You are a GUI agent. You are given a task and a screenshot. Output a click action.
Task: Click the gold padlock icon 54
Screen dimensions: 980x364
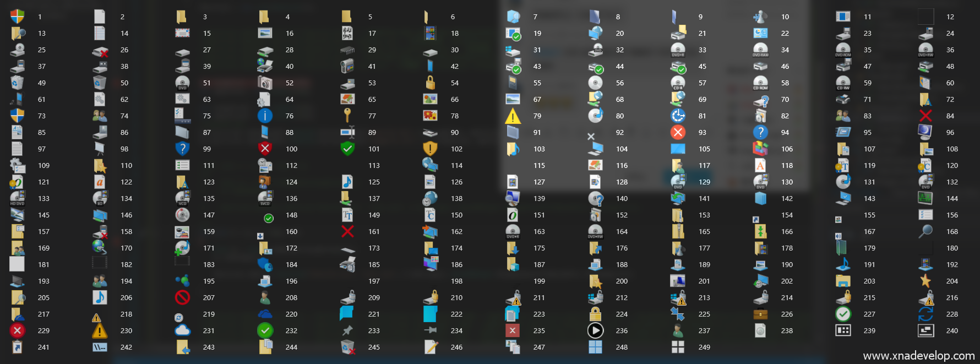[x=430, y=83]
